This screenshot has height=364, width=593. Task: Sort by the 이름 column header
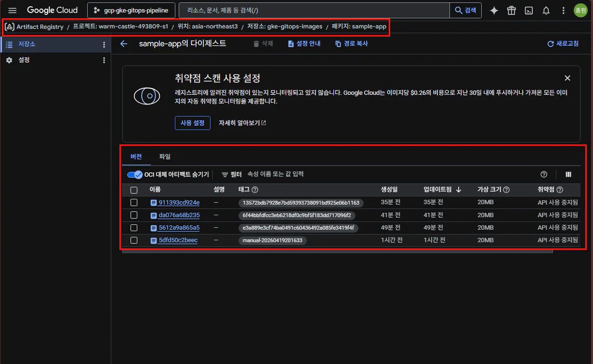click(155, 190)
